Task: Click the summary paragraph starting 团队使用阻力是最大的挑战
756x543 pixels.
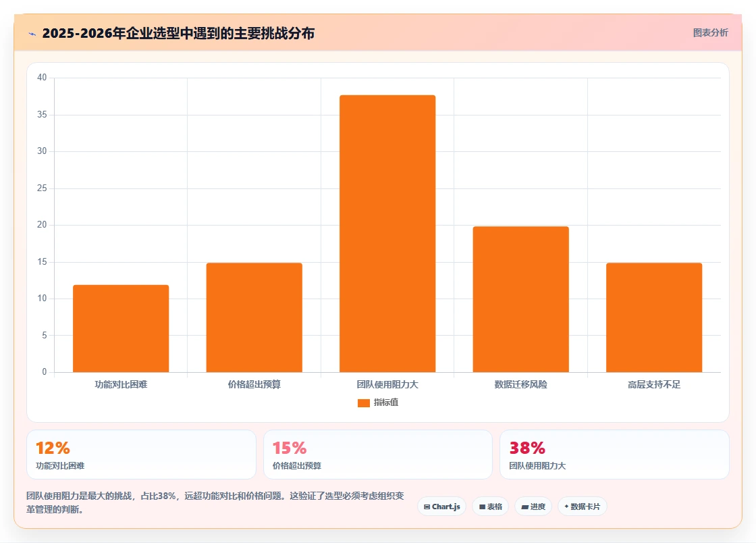Action: pyautogui.click(x=215, y=502)
